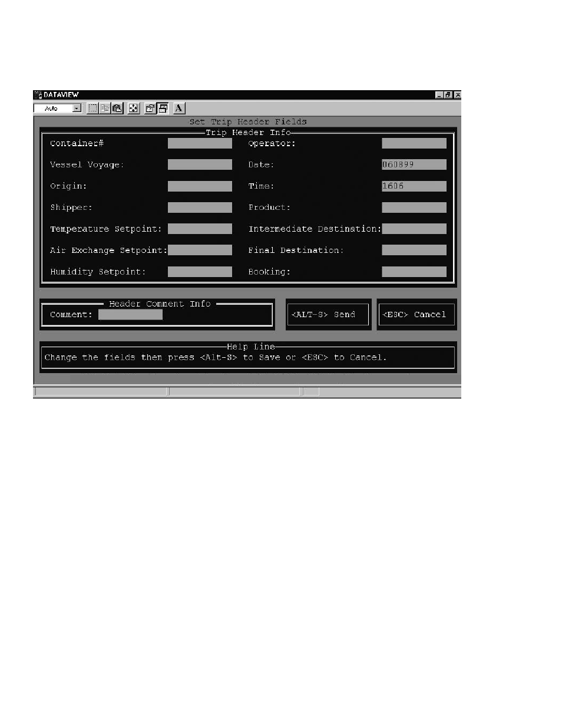Click the Shipper input field
The width and height of the screenshot is (562, 728).
200,207
